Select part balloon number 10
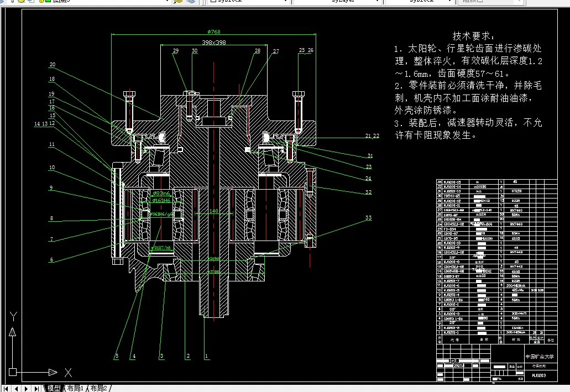Viewport: 570px width, 392px height. [x=52, y=168]
